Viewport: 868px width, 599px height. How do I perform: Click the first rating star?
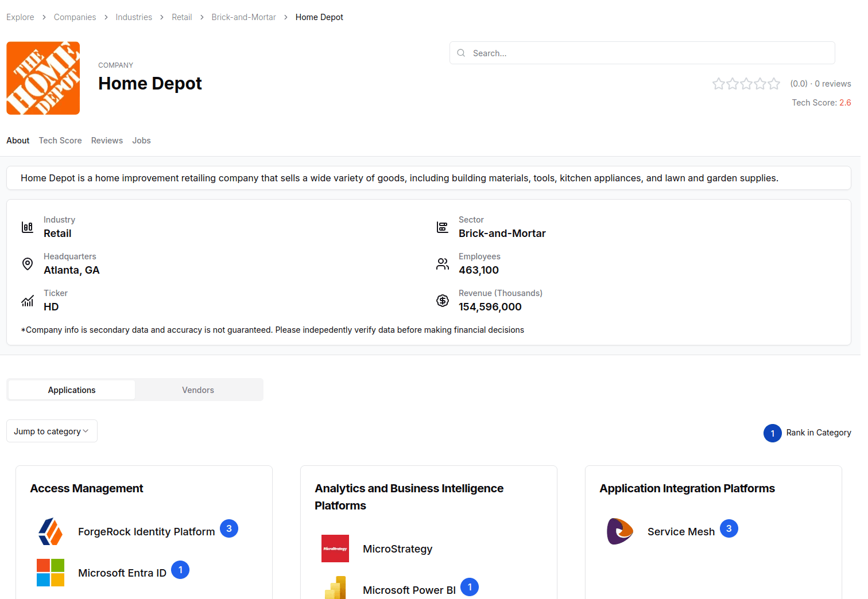coord(719,84)
